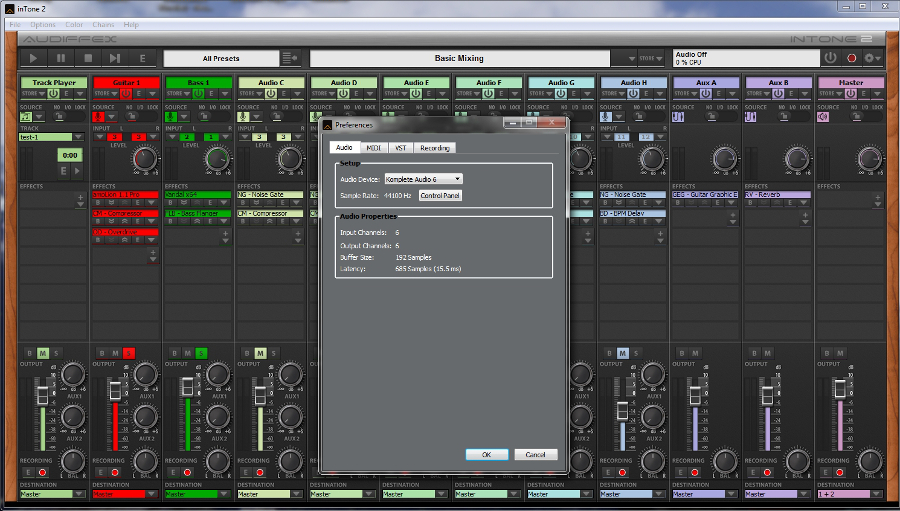Move Bass 1 FLB - Bass Flanger effect up
This screenshot has height=511, width=900.
197,221
